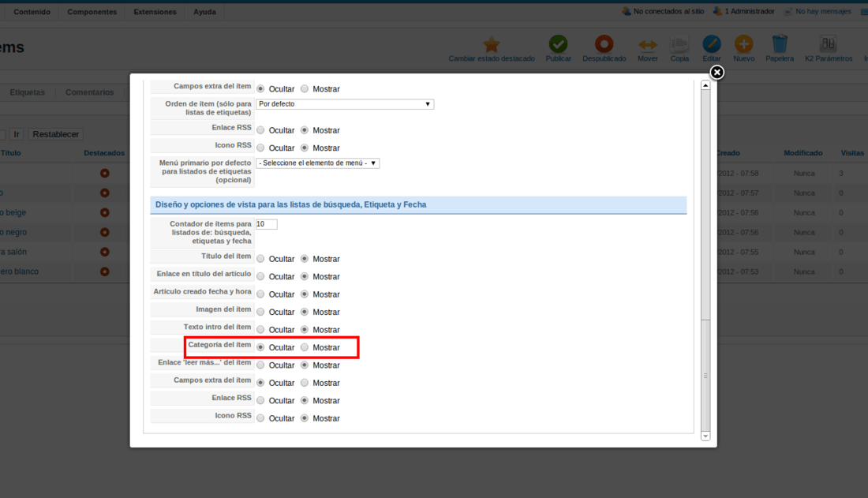
Task: Switch to the Etiquetas tab
Action: pyautogui.click(x=27, y=92)
